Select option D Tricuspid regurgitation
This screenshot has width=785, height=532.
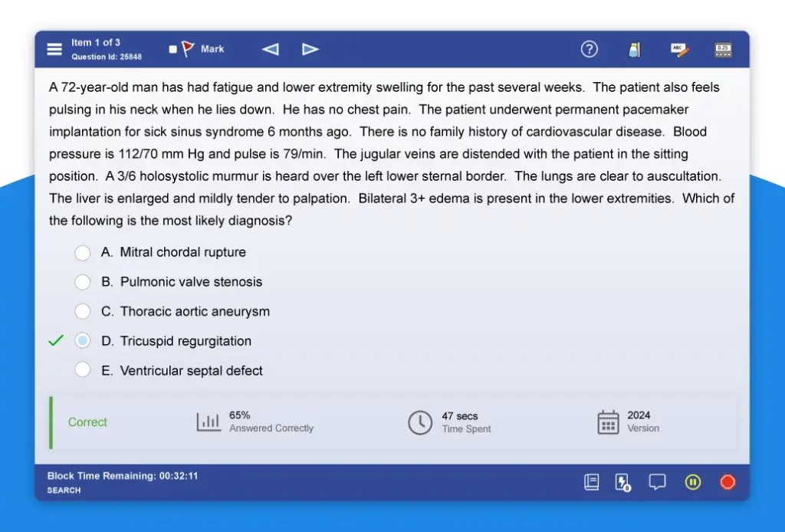pos(83,341)
